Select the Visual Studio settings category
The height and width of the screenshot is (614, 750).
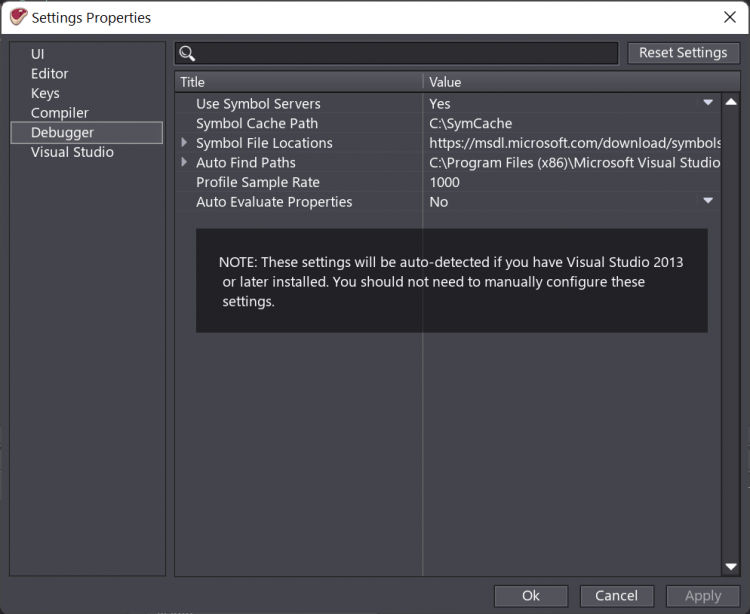pos(72,152)
